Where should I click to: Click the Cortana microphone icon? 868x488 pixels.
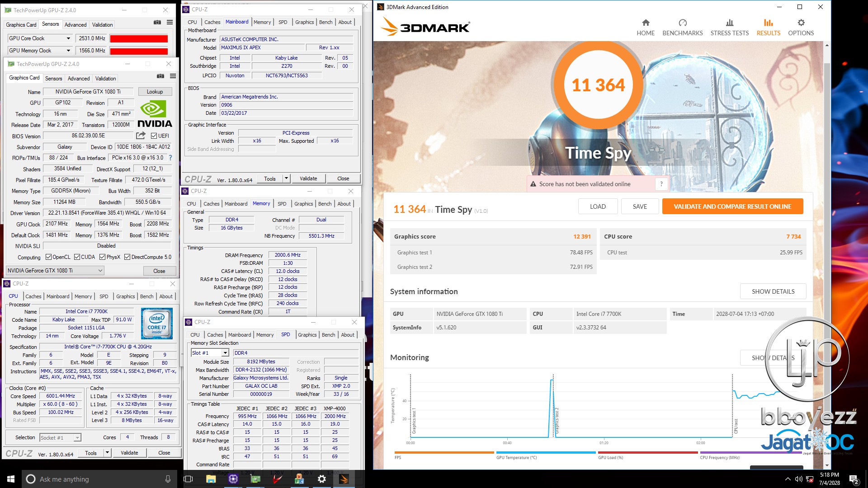click(x=168, y=479)
